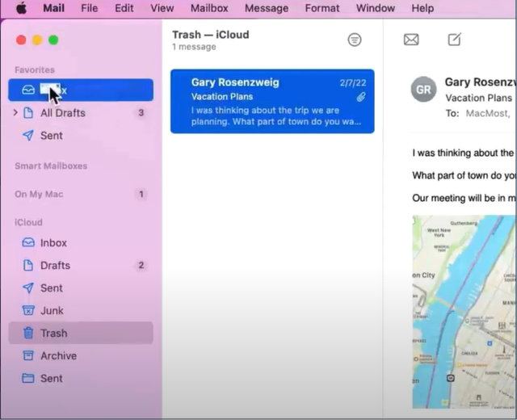Open the Message menu
The image size is (517, 420).
click(x=267, y=8)
